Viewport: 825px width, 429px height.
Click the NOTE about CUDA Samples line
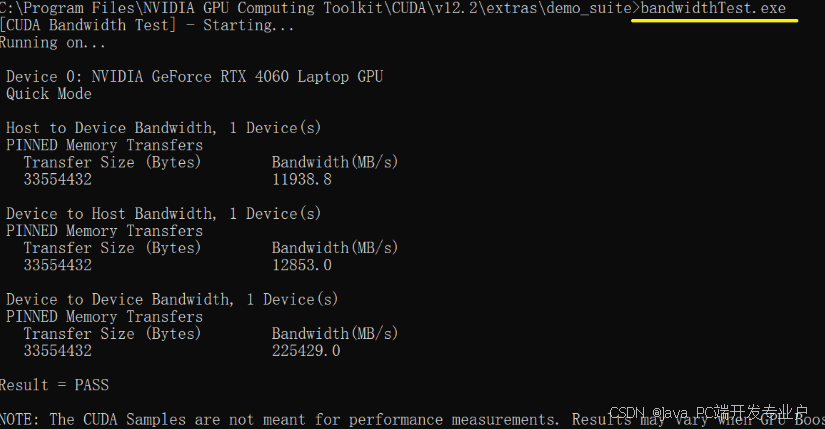[x=412, y=420]
